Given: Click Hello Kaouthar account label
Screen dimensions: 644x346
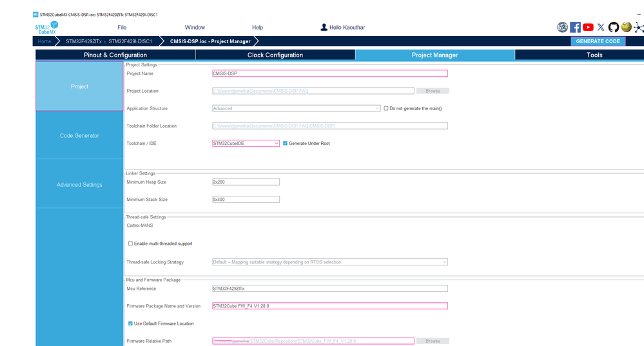Looking at the screenshot, I should (x=347, y=28).
